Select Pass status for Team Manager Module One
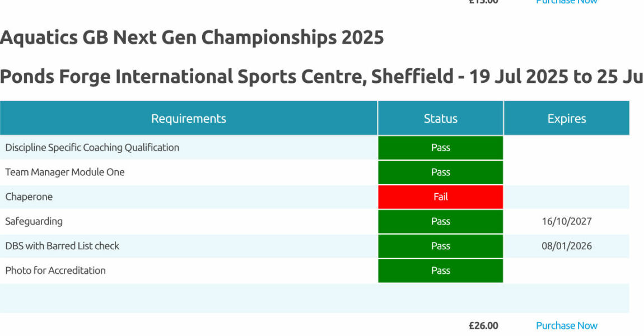This screenshot has height=336, width=644. pos(440,172)
